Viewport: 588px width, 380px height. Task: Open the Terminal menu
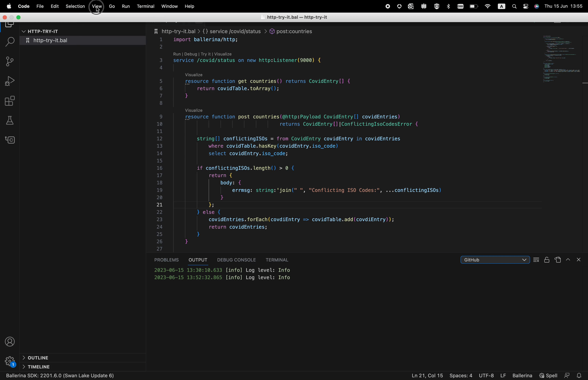tap(146, 6)
